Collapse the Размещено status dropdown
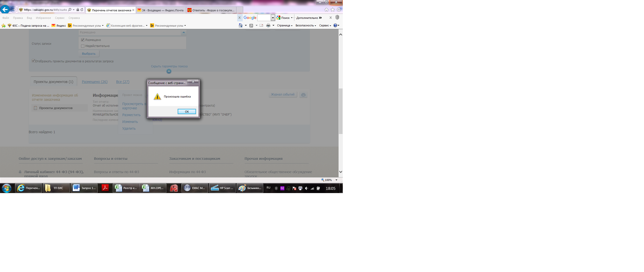This screenshot has height=272, width=644. tap(183, 32)
